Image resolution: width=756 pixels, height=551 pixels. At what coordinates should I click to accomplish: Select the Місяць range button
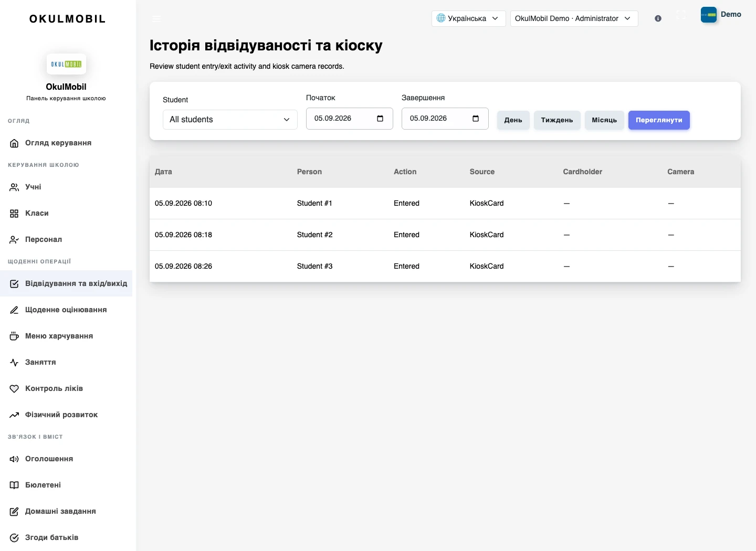604,120
